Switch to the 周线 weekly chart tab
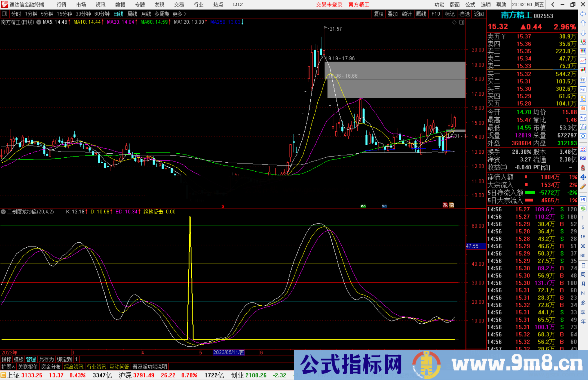The image size is (588, 380). (x=132, y=14)
